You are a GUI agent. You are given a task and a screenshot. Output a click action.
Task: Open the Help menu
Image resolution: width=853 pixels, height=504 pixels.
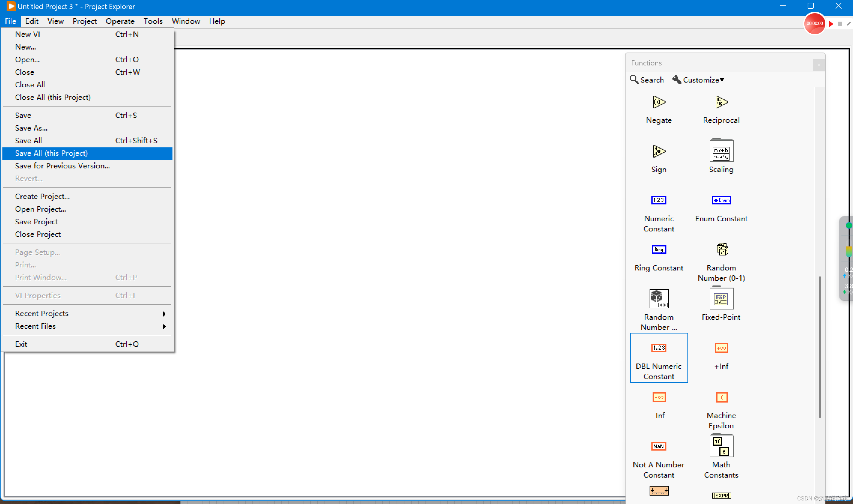[x=217, y=21]
